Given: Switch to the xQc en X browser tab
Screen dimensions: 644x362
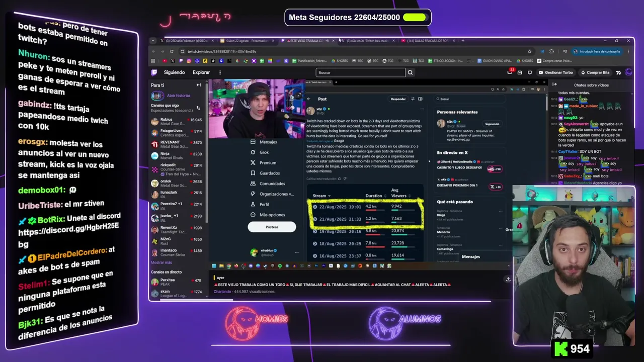Looking at the screenshot, I should pyautogui.click(x=367, y=41).
